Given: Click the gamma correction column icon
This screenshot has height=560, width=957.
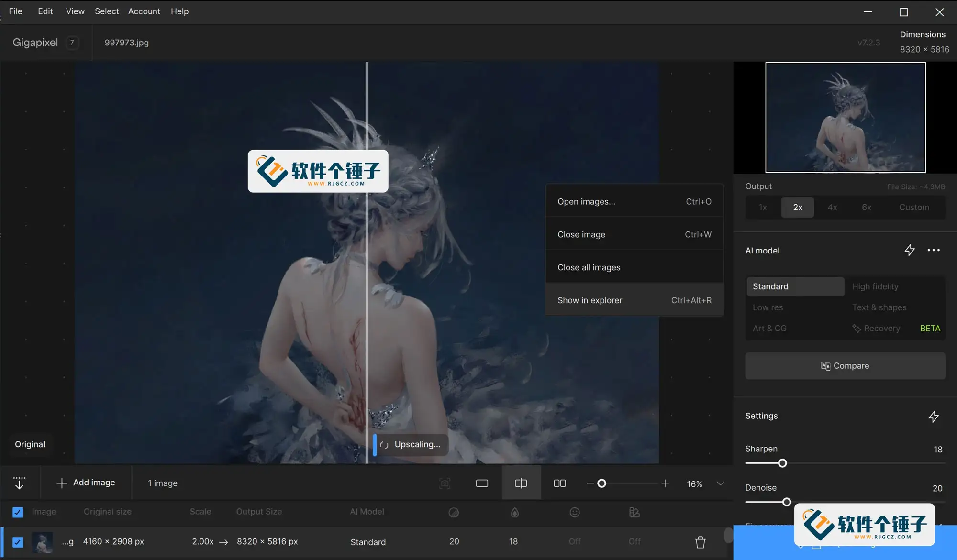Looking at the screenshot, I should [x=634, y=512].
